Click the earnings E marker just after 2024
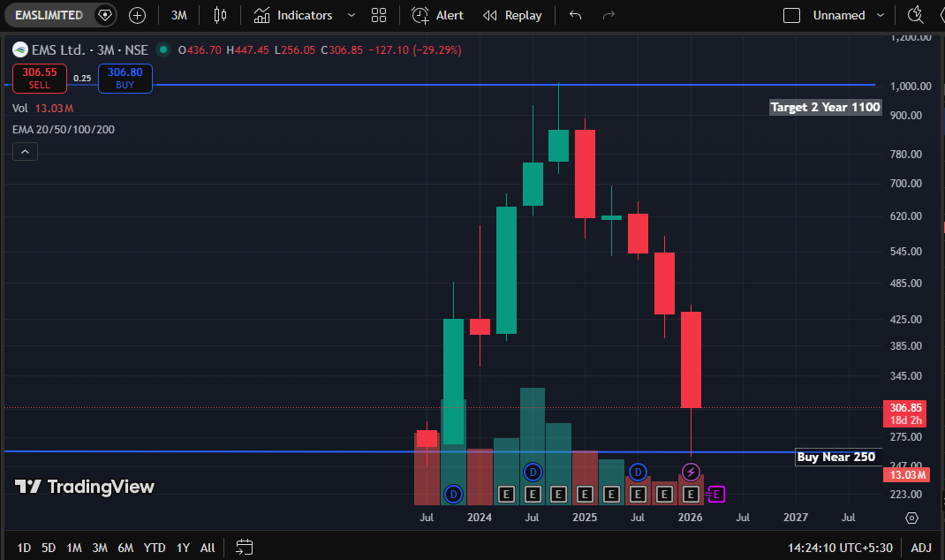The height and width of the screenshot is (560, 945). tap(506, 495)
